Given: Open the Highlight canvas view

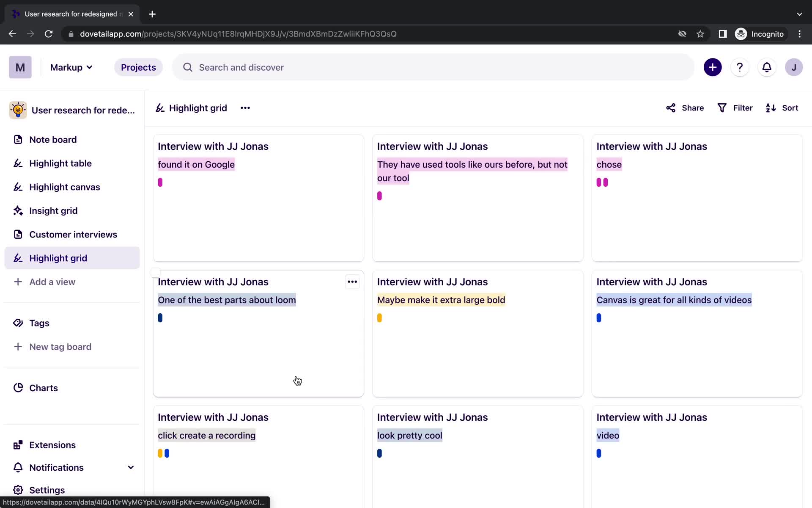Looking at the screenshot, I should (64, 187).
